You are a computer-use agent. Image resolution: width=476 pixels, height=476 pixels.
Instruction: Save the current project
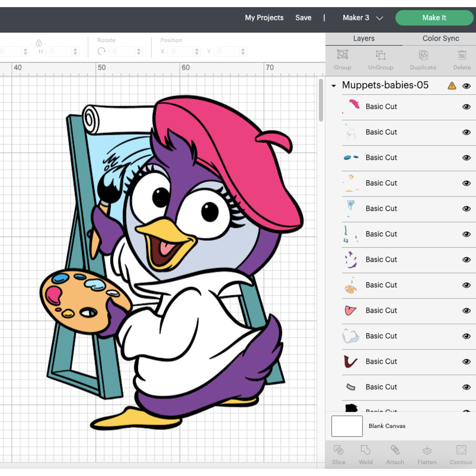(303, 18)
